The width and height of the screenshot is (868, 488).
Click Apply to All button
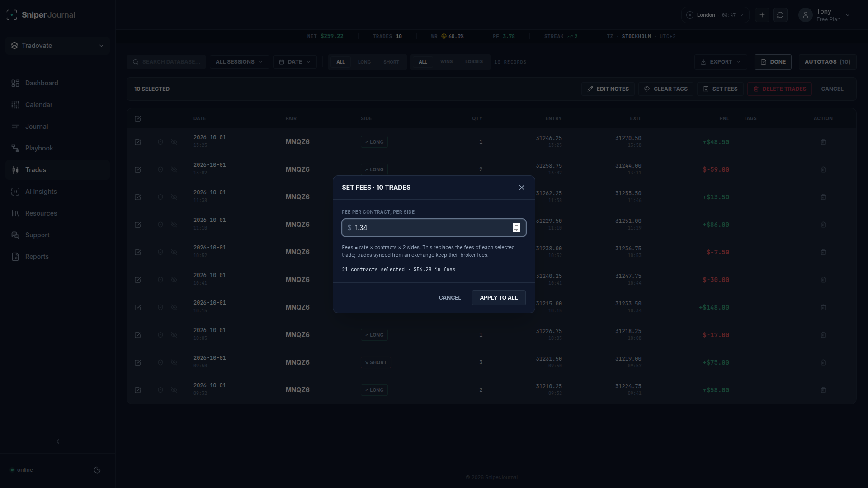click(499, 298)
